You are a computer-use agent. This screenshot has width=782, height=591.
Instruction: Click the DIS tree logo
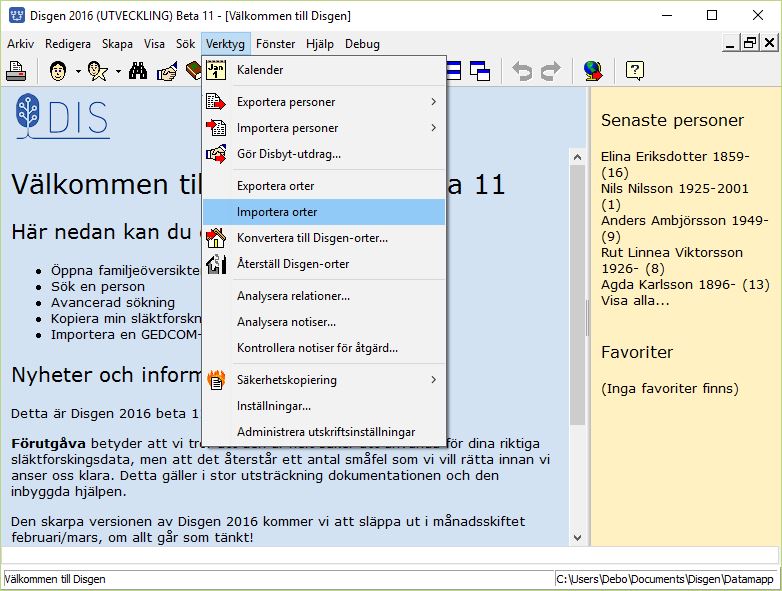pyautogui.click(x=62, y=116)
